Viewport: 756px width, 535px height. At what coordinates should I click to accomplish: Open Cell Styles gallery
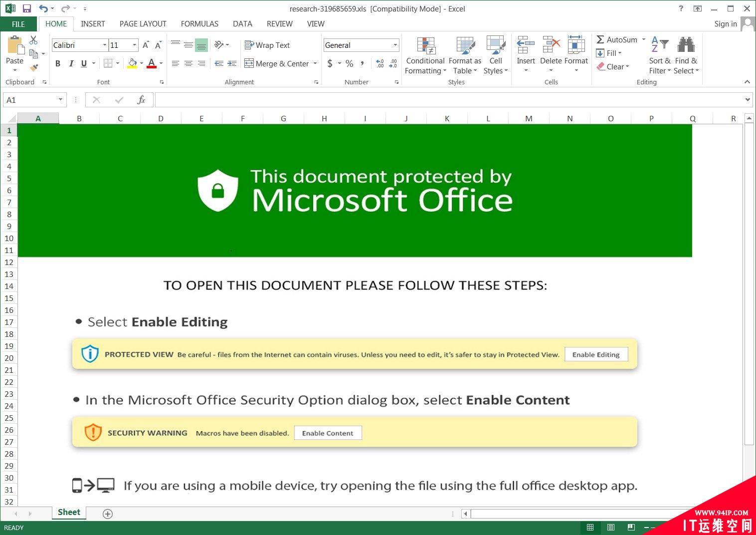(x=496, y=55)
